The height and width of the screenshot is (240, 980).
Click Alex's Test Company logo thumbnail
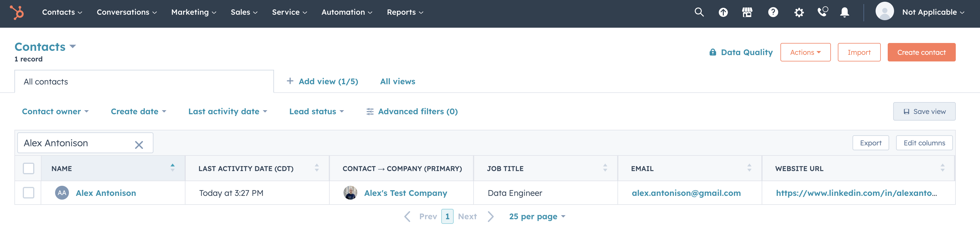coord(350,193)
